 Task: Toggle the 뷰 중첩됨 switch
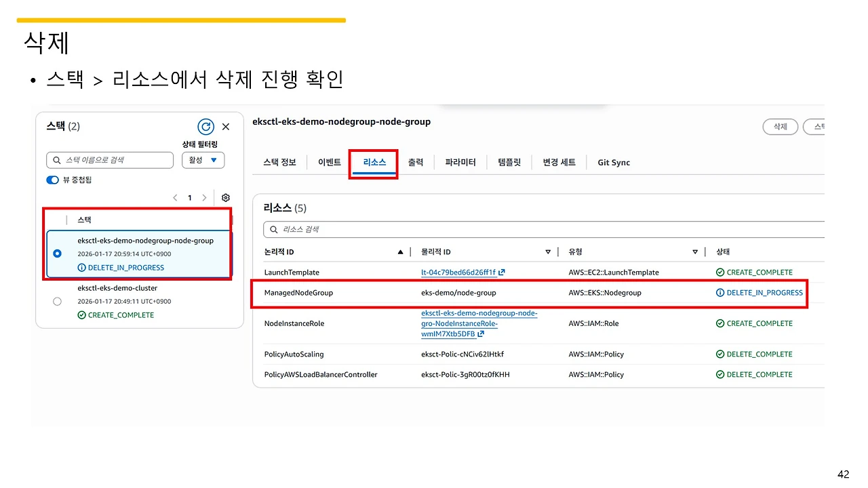pyautogui.click(x=52, y=180)
